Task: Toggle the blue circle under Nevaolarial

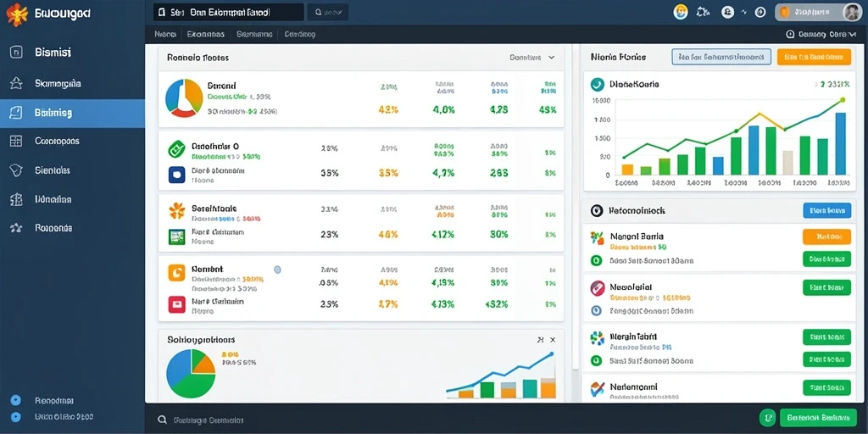Action: click(596, 310)
